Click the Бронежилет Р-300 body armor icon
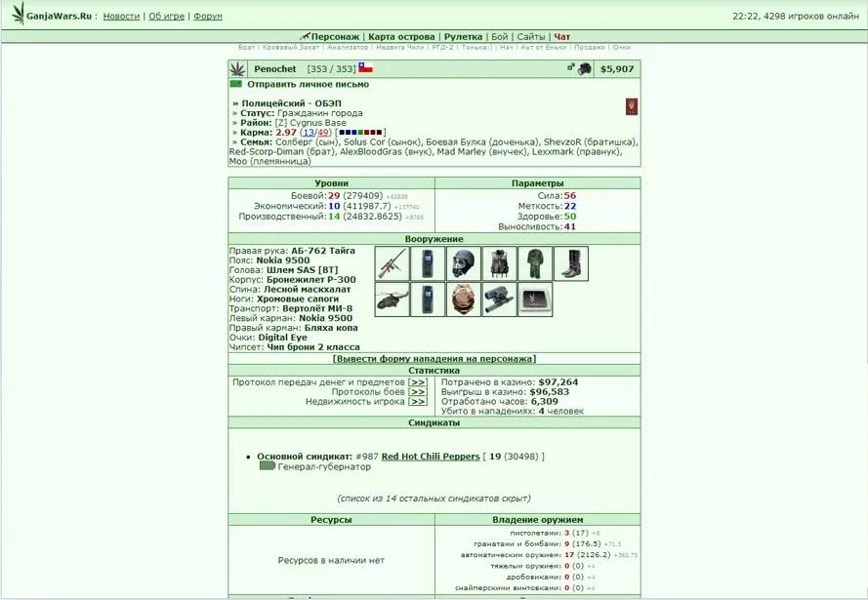Screen dimensions: 868x600 (499, 263)
